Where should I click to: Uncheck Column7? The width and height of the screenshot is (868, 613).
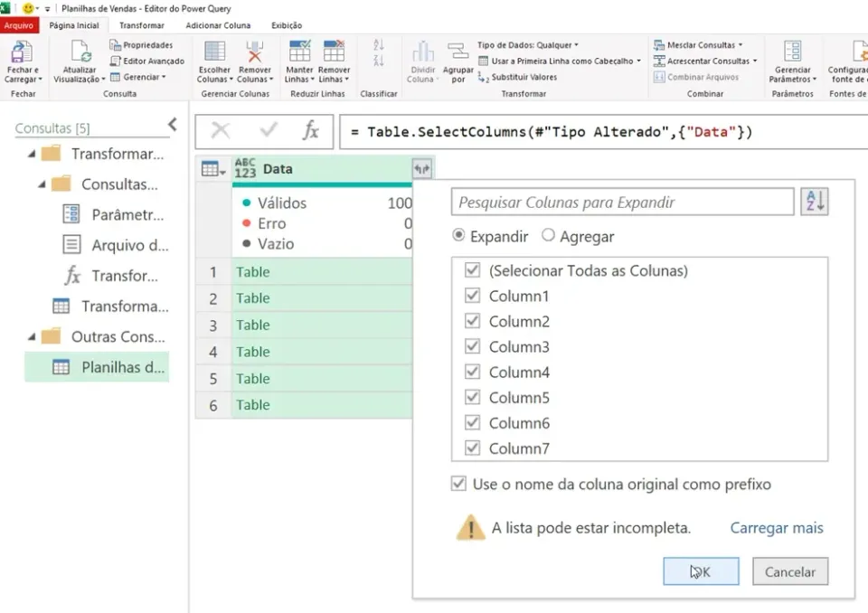[472, 448]
